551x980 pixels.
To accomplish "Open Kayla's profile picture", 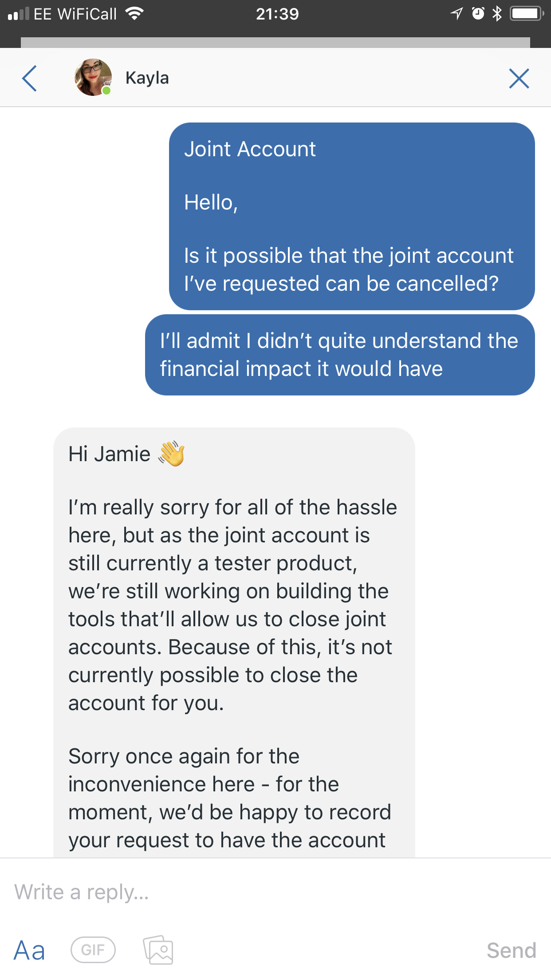I will point(93,77).
